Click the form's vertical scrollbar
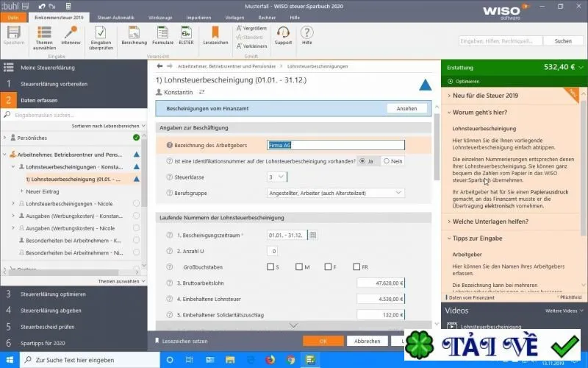This screenshot has width=588, height=368. pos(437,146)
